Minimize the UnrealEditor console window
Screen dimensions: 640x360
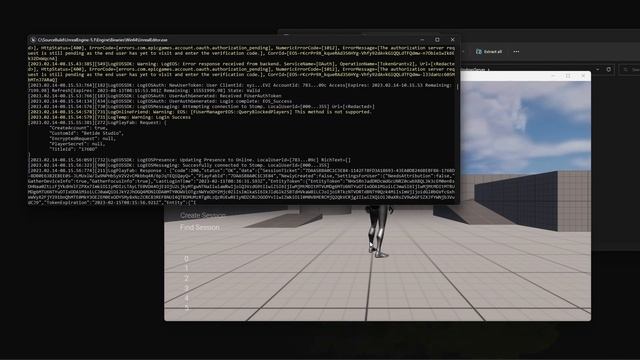(422, 40)
